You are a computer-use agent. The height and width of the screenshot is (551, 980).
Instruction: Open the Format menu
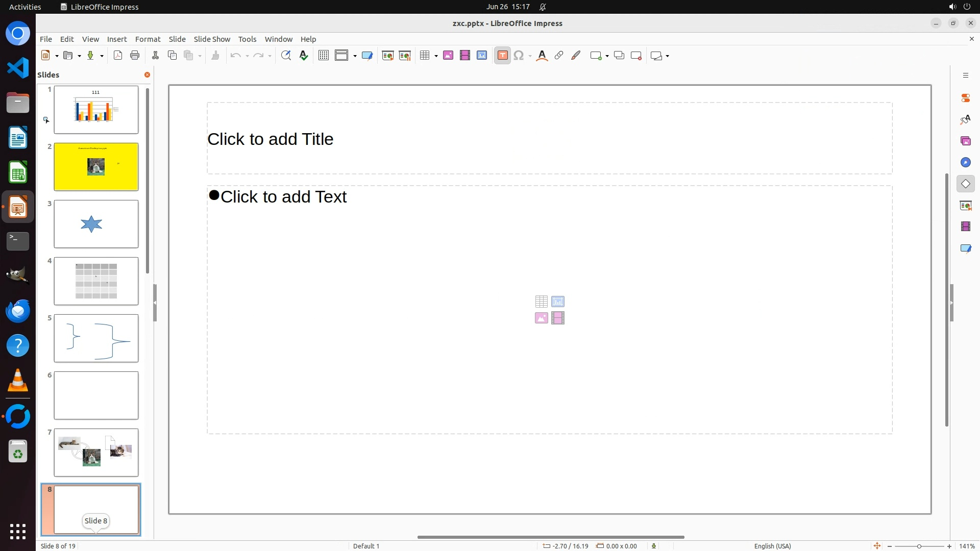pos(148,39)
